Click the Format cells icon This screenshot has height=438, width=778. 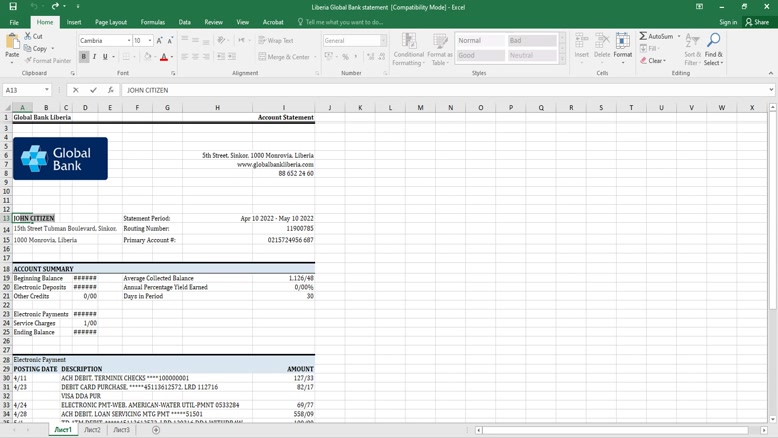[622, 42]
